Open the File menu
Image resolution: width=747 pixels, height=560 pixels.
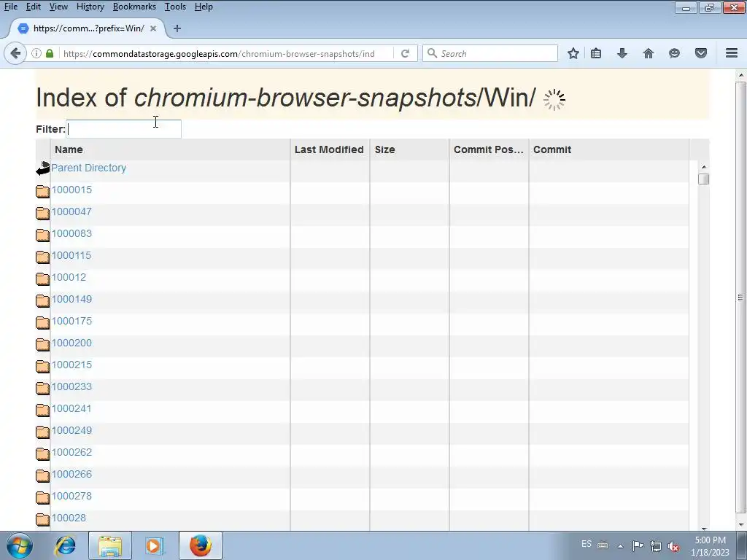tap(10, 7)
